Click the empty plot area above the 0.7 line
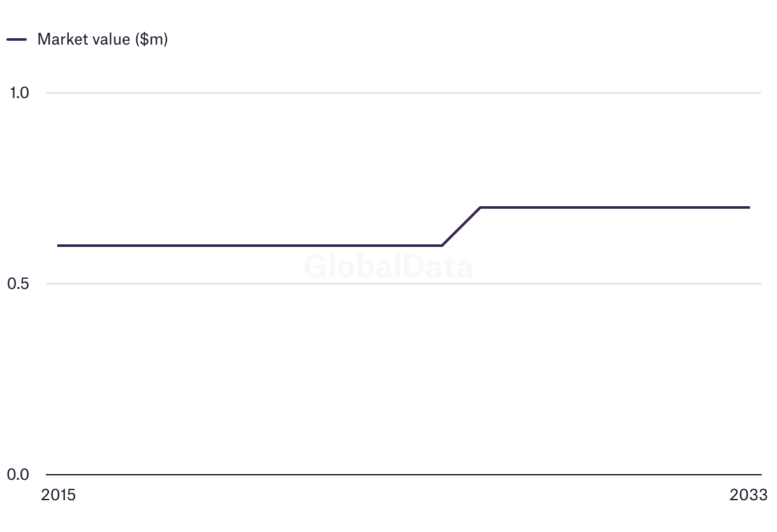The height and width of the screenshot is (532, 777). 404,150
